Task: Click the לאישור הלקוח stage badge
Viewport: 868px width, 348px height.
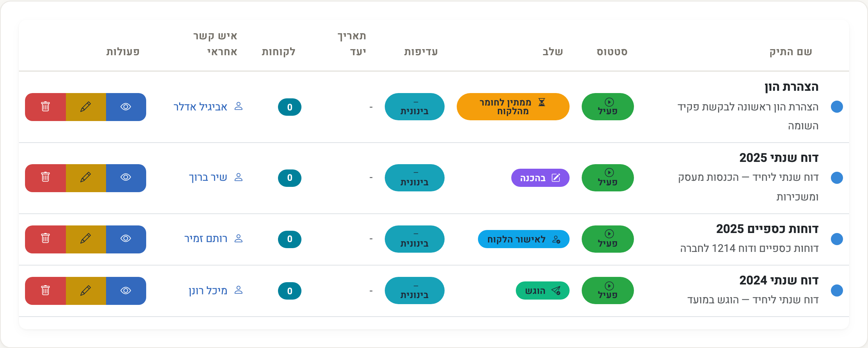Action: [x=524, y=239]
